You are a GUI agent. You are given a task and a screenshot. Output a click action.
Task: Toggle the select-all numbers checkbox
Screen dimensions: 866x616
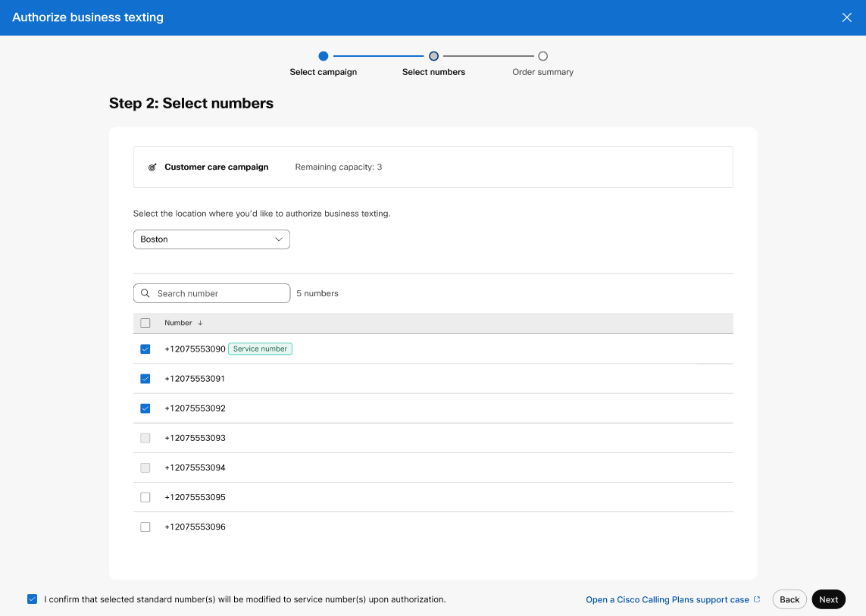point(145,323)
